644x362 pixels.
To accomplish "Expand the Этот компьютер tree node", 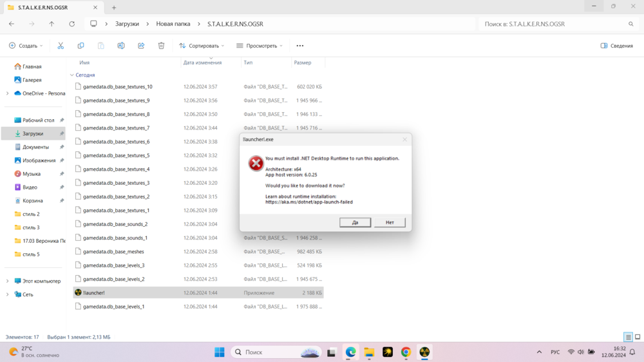I will 7,281.
